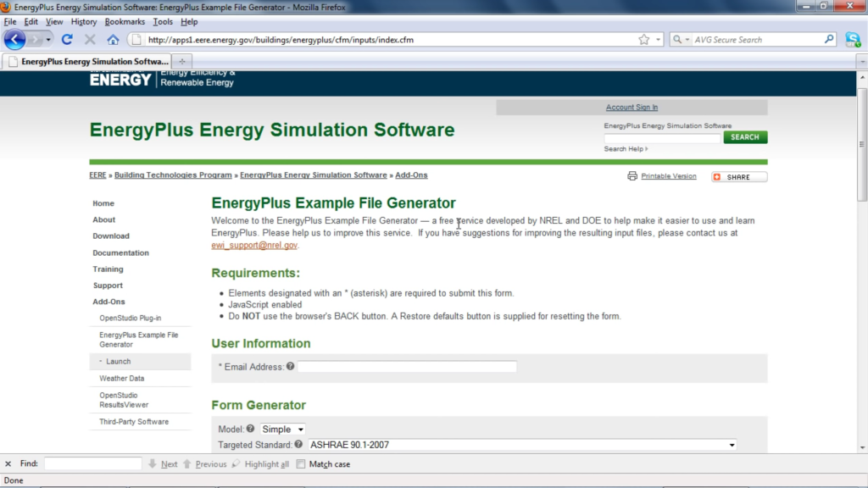This screenshot has width=868, height=488.
Task: Open Building Technologies Program breadcrumb link
Action: pyautogui.click(x=173, y=175)
